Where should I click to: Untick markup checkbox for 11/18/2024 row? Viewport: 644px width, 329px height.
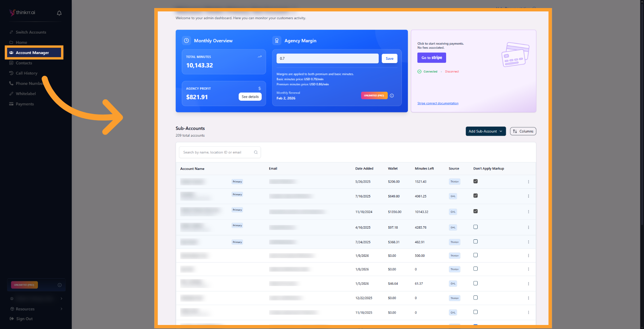[x=475, y=211]
